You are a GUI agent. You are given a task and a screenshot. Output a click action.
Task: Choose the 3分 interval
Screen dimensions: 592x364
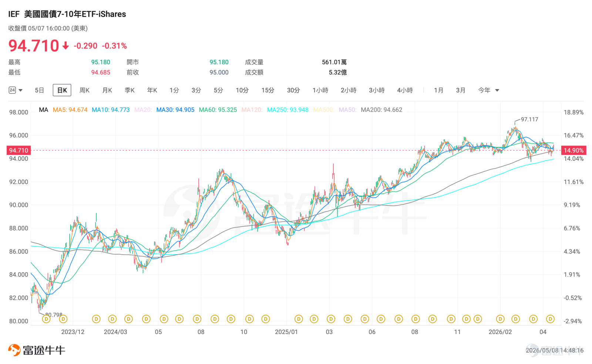tap(196, 90)
